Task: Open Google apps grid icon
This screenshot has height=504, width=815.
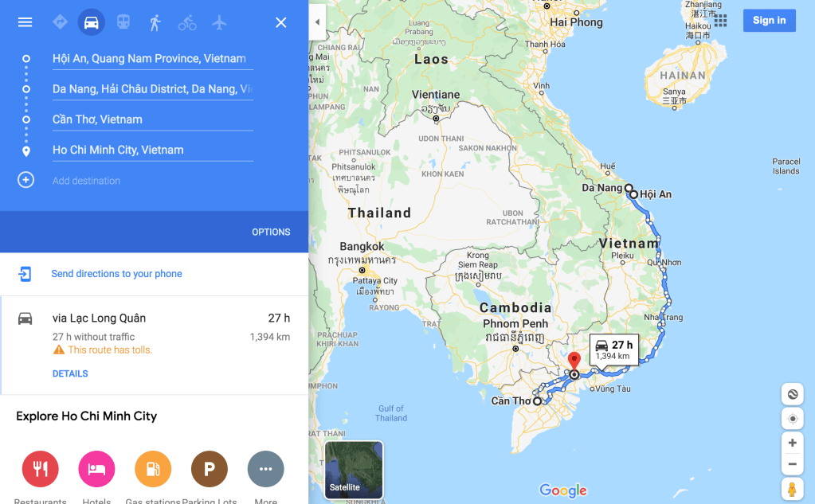Action: pyautogui.click(x=720, y=21)
